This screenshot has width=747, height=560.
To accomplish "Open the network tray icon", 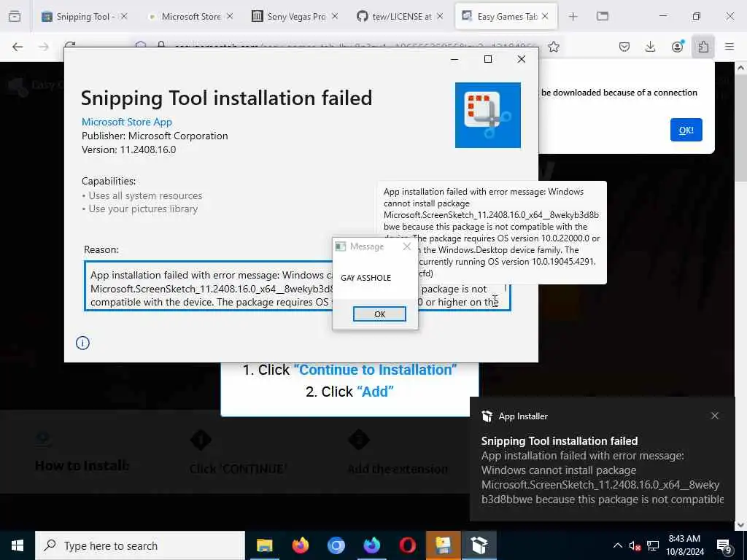I will pos(653,545).
